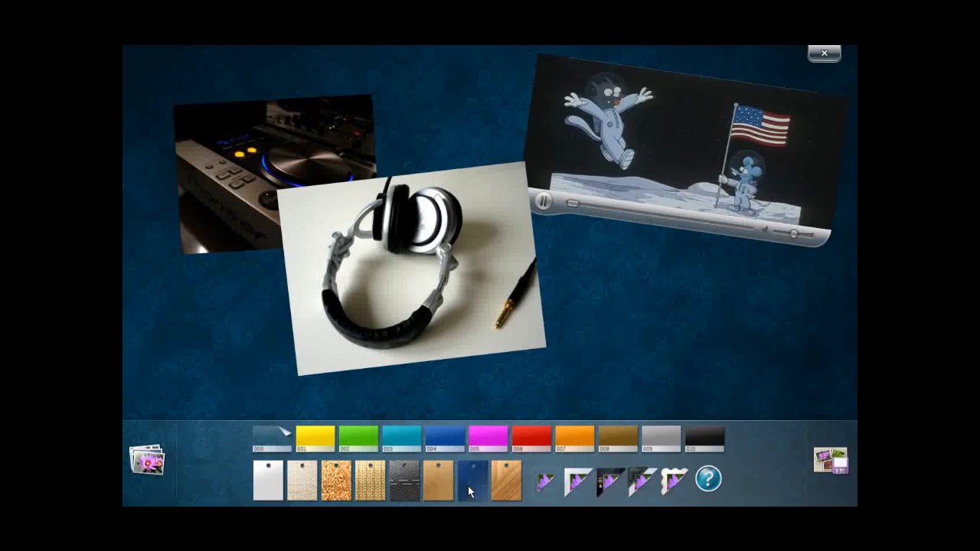The image size is (980, 551).
Task: Pick the light tan wood texture tag
Action: coord(438,481)
